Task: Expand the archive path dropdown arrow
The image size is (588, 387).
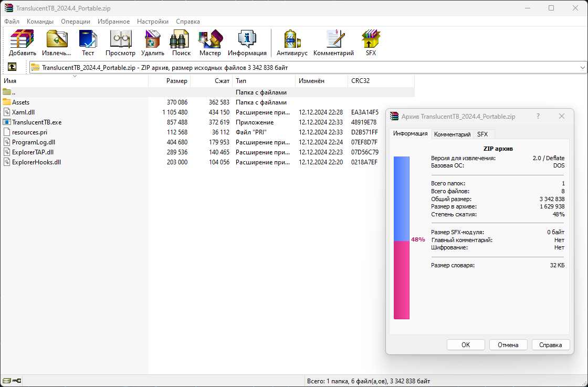Action: [583, 68]
